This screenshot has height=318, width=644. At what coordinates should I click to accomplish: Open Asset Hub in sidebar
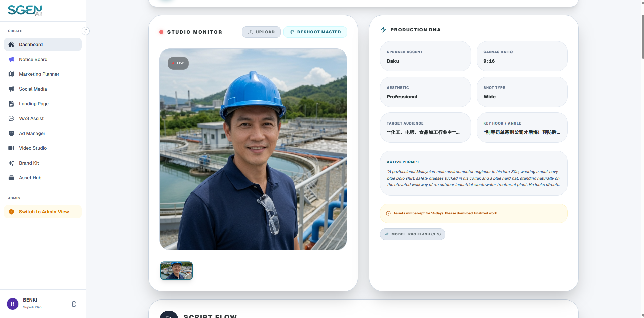click(x=43, y=178)
